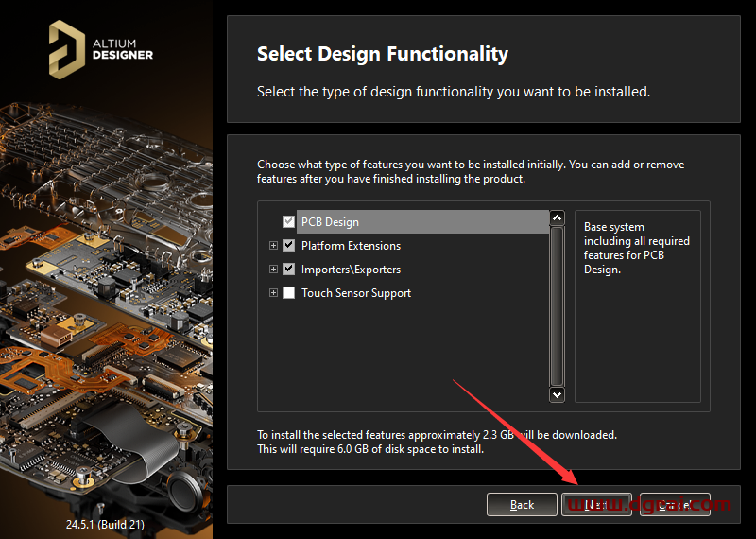Go Back to the previous installer step
Screen dimensions: 756x539
[x=522, y=505]
